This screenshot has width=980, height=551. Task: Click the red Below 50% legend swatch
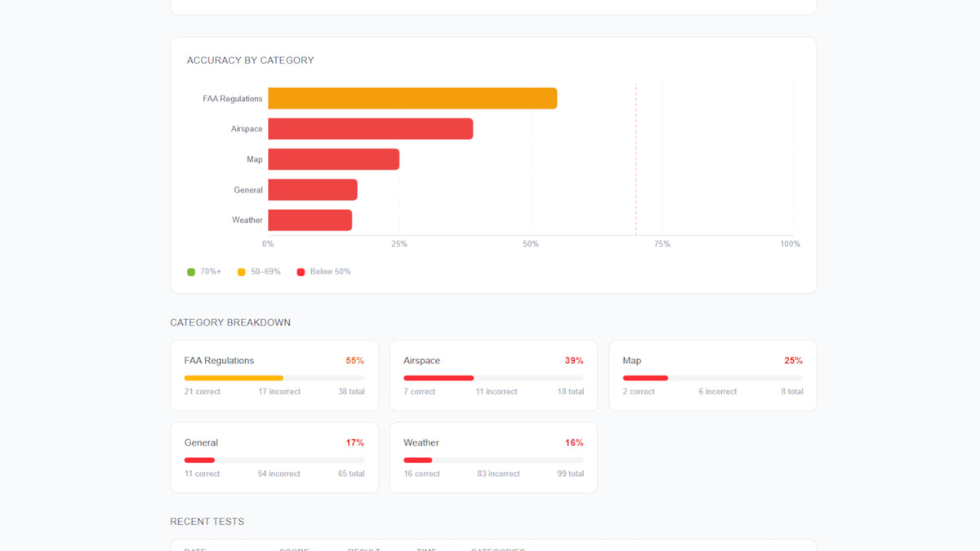coord(301,272)
